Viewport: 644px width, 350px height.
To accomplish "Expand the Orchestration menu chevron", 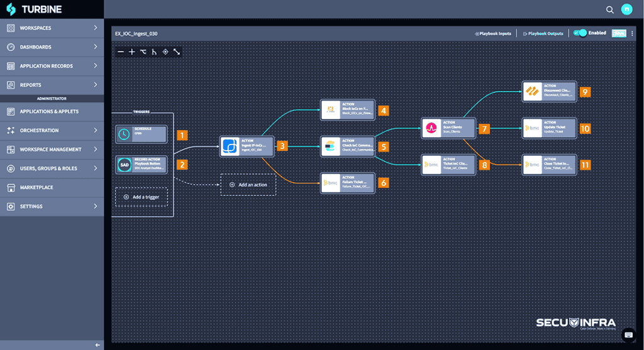I will click(96, 130).
